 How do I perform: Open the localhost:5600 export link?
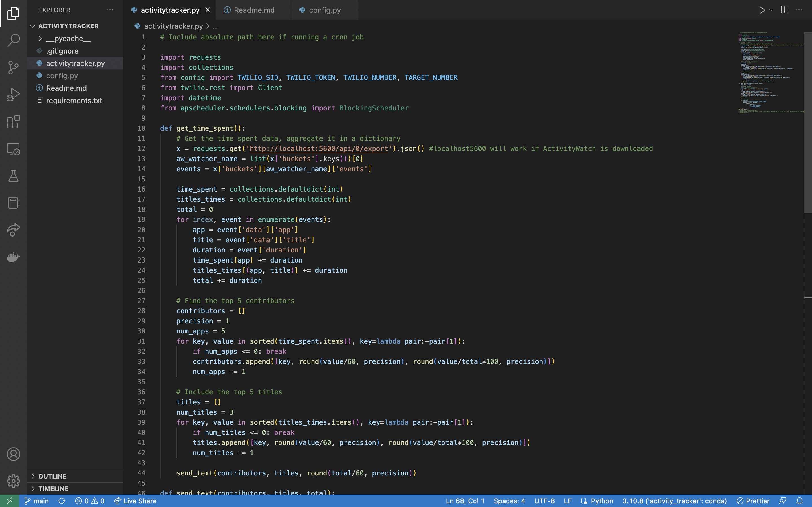click(x=319, y=148)
